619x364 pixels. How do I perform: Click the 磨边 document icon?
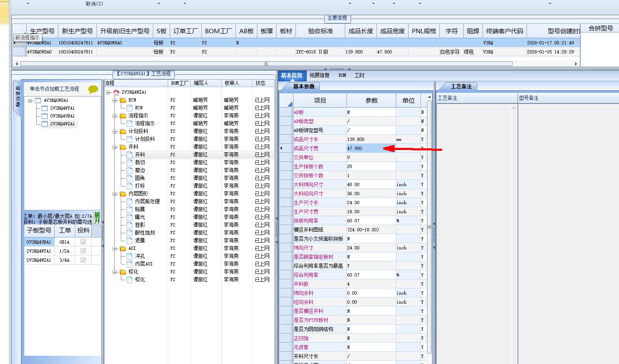tap(129, 170)
